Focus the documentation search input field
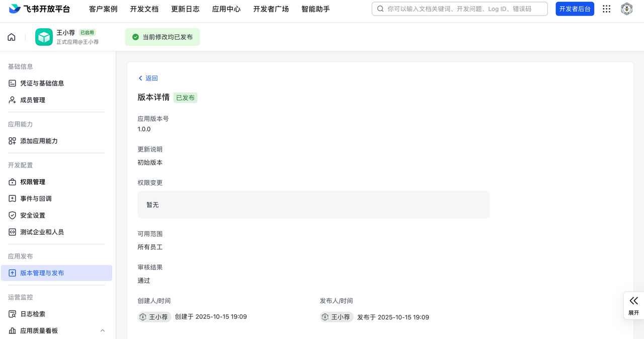The width and height of the screenshot is (644, 339). pos(463,9)
